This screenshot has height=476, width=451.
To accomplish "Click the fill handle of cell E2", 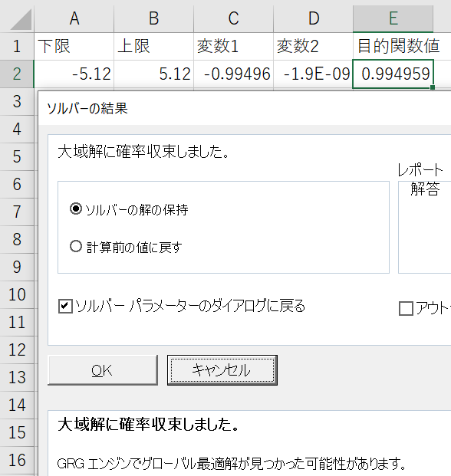I will click(x=433, y=87).
